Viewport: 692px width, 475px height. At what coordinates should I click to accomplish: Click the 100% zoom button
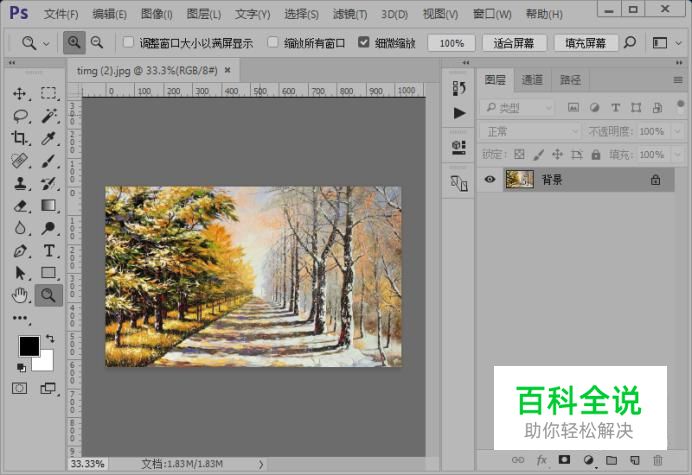point(451,43)
